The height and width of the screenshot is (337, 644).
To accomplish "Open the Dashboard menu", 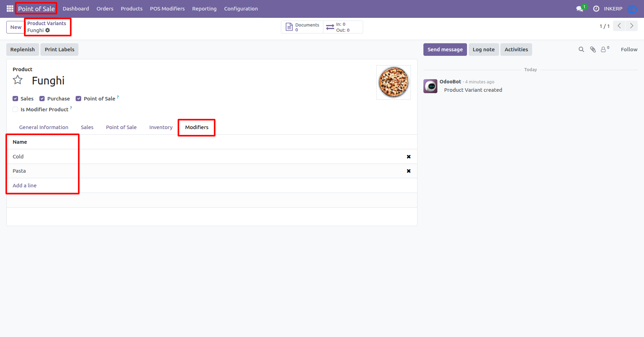I will (76, 9).
